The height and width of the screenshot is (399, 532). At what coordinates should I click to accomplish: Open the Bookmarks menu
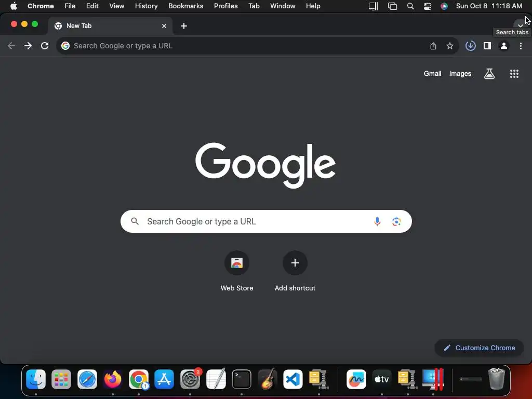point(186,6)
